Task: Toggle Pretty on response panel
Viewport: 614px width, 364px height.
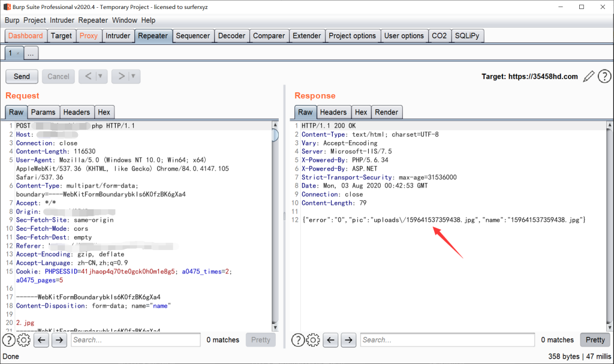Action: click(595, 340)
